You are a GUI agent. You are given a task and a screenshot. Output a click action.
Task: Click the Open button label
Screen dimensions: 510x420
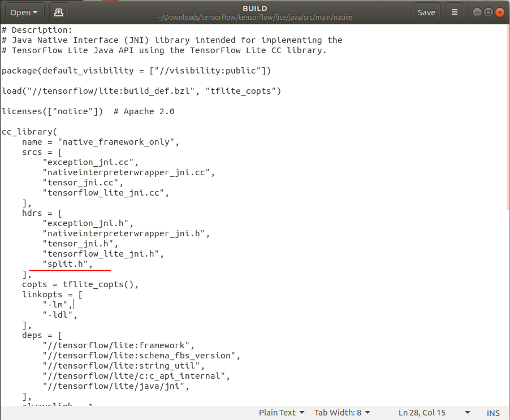(20, 11)
